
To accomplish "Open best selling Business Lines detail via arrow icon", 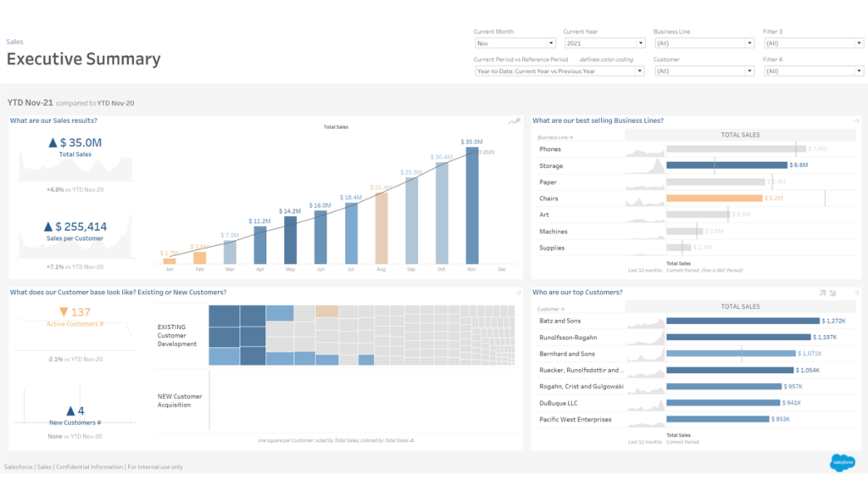I will click(x=858, y=120).
